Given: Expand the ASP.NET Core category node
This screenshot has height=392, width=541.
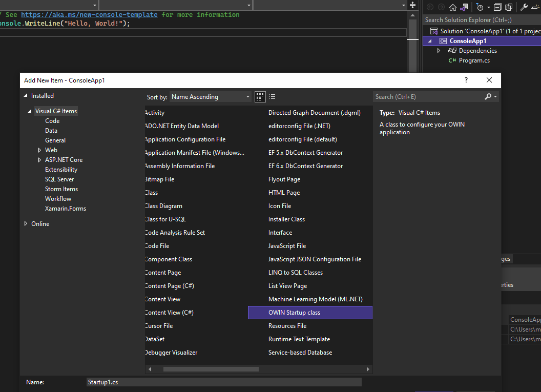Looking at the screenshot, I should click(39, 160).
